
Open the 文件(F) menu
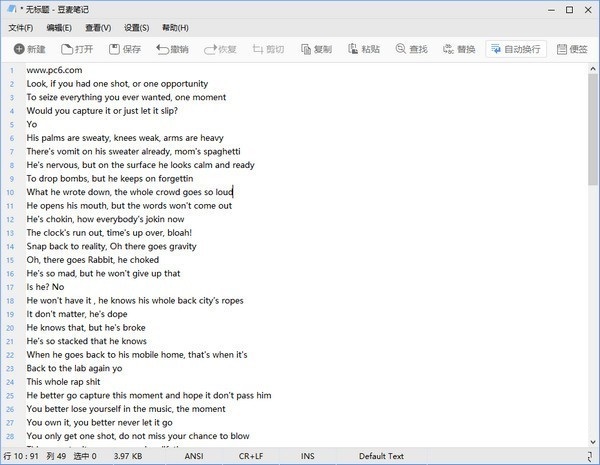click(x=21, y=28)
